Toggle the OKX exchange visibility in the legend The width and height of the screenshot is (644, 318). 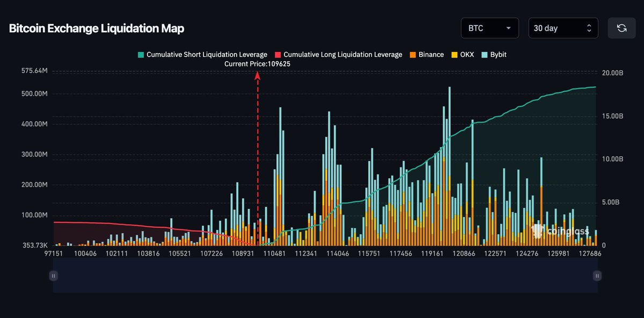[463, 54]
